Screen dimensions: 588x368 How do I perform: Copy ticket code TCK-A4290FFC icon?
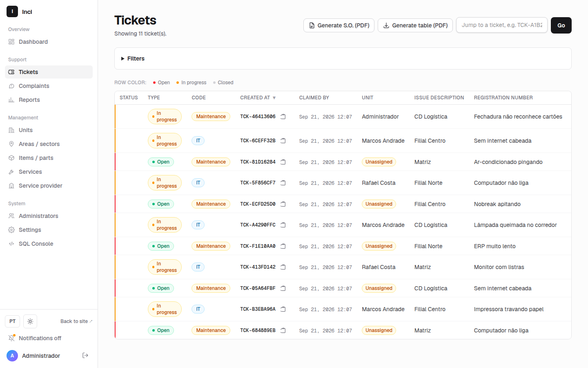[x=283, y=225]
